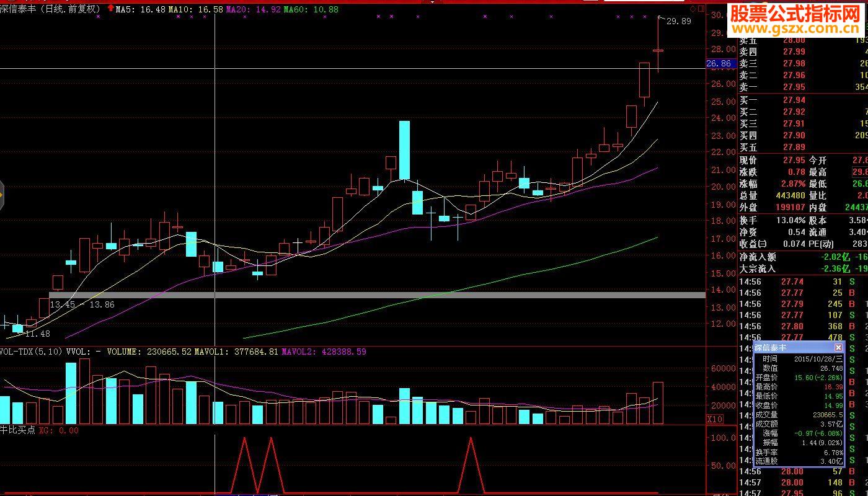Click the popup 流通股 3.40亿 row
The image size is (868, 496).
(799, 461)
